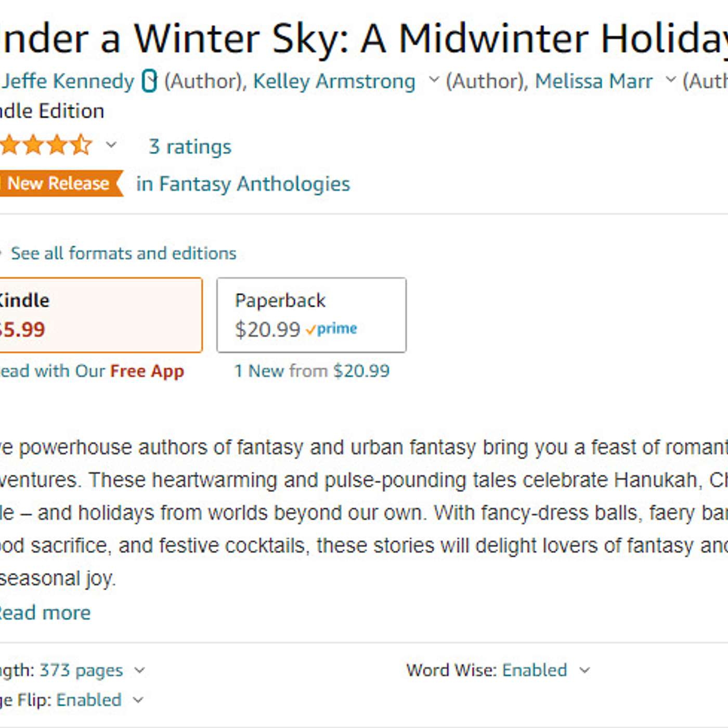Viewport: 728px width, 728px height.
Task: Click the follow icon next to Jeffe Kennedy
Action: pos(149,82)
